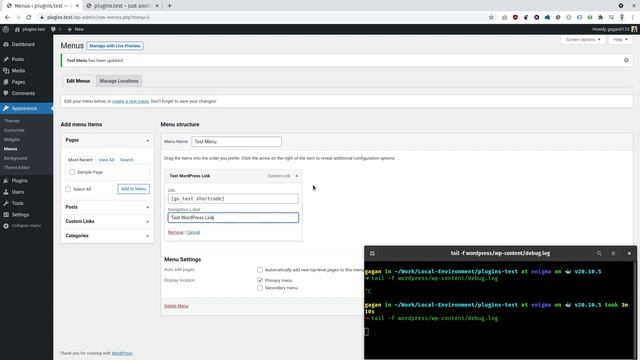The height and width of the screenshot is (360, 640).
Task: Click the terminal new tab icon
Action: (372, 253)
